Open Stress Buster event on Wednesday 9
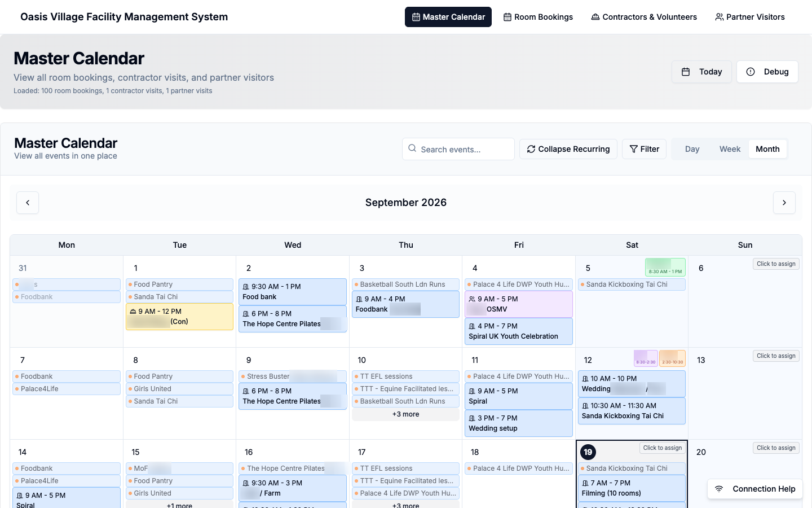 pyautogui.click(x=293, y=376)
